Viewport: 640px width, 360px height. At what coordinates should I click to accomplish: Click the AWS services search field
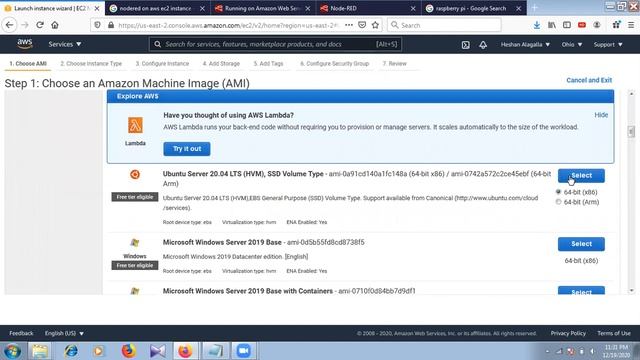pos(276,44)
